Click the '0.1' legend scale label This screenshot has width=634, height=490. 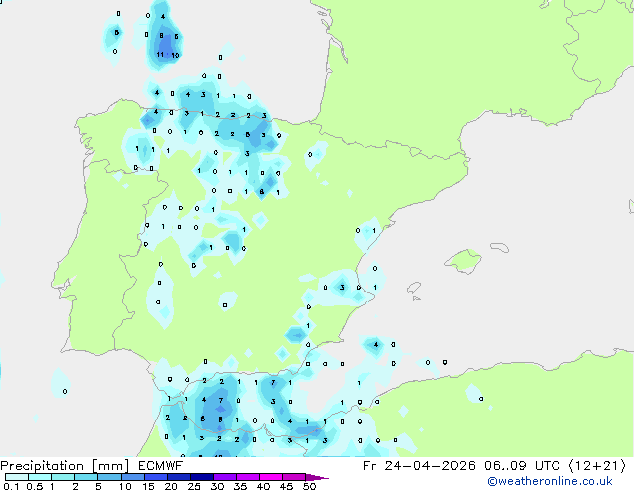(x=10, y=486)
